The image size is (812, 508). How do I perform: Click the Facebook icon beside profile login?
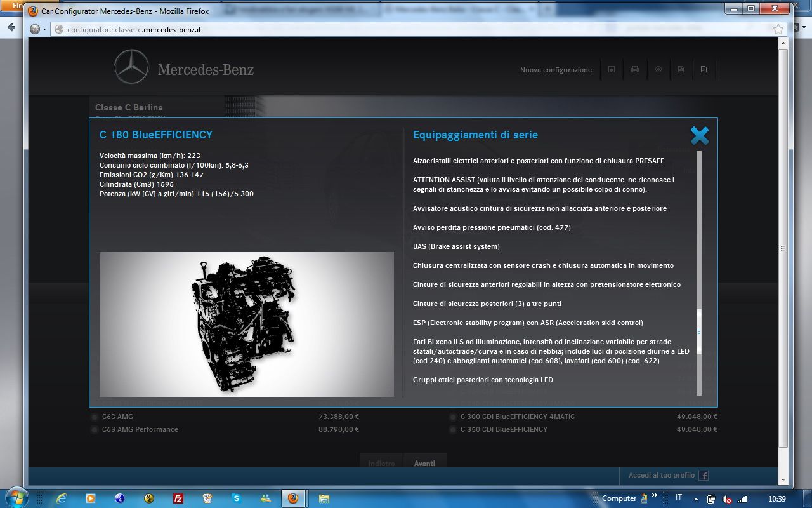pyautogui.click(x=704, y=476)
